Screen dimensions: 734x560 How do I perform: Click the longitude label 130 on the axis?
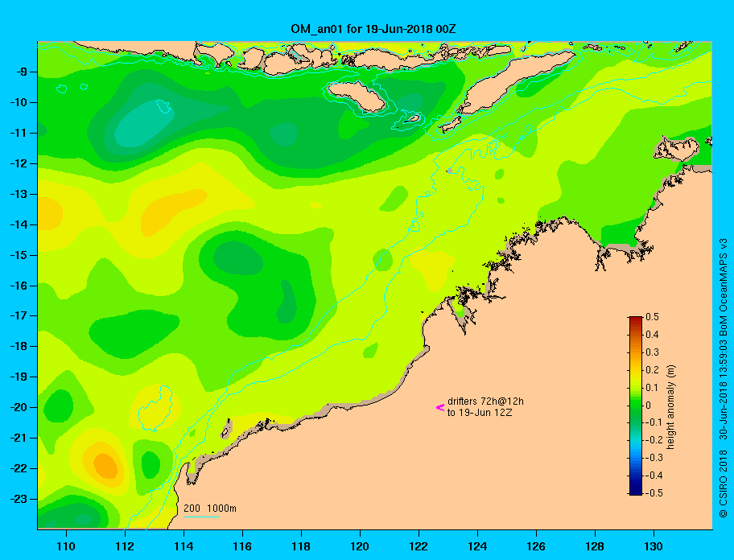pyautogui.click(x=653, y=546)
